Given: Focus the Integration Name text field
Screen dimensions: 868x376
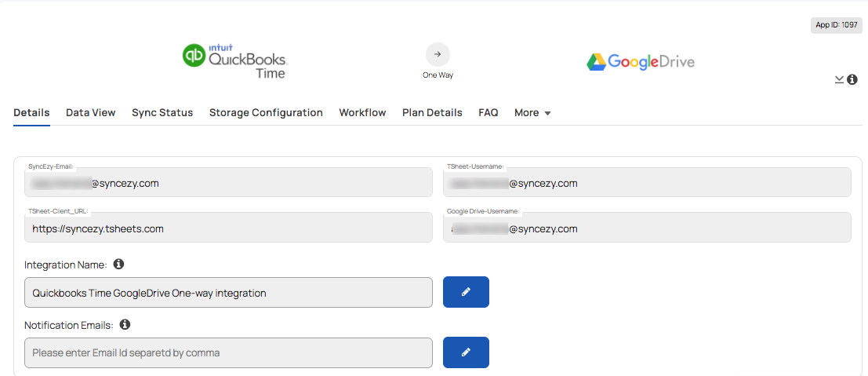Looking at the screenshot, I should (229, 292).
